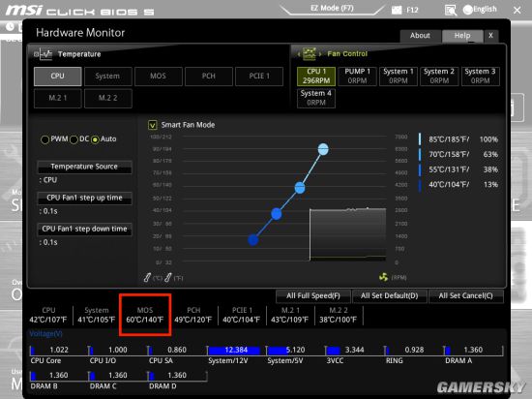
Task: Click the CPU 42°C/107°F reading
Action: (48, 315)
